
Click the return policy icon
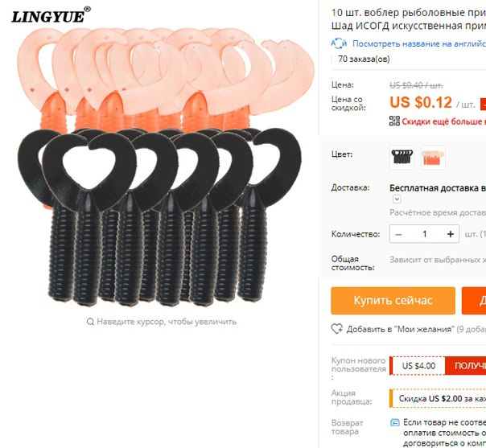click(395, 422)
